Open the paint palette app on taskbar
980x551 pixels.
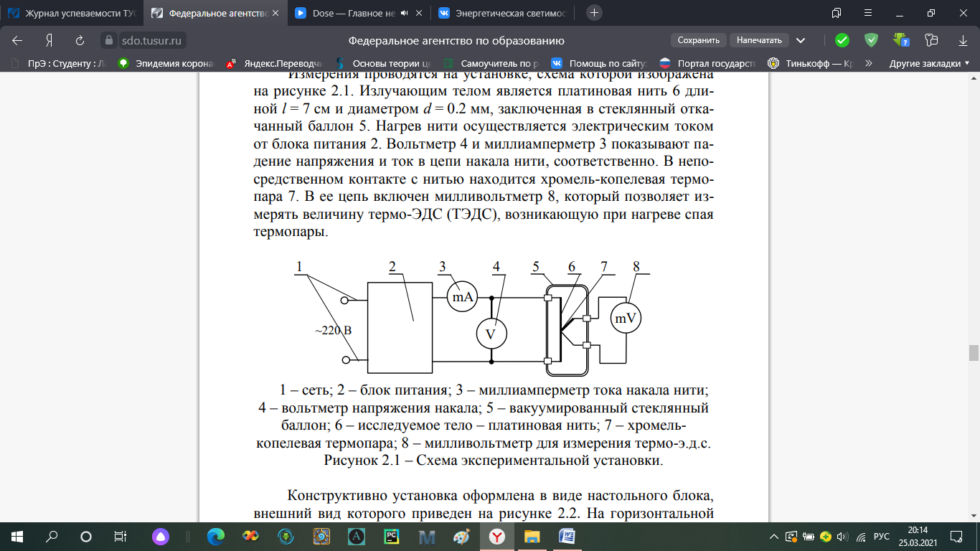click(461, 536)
